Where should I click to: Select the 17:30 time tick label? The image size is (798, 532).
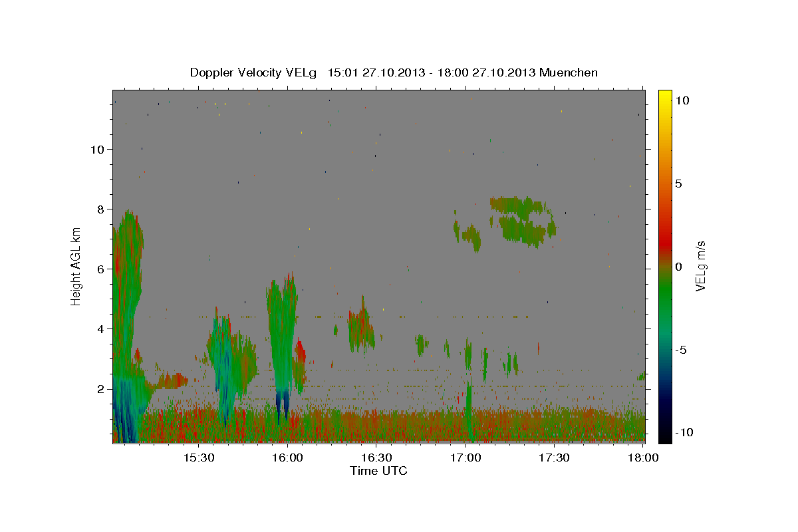coord(555,458)
